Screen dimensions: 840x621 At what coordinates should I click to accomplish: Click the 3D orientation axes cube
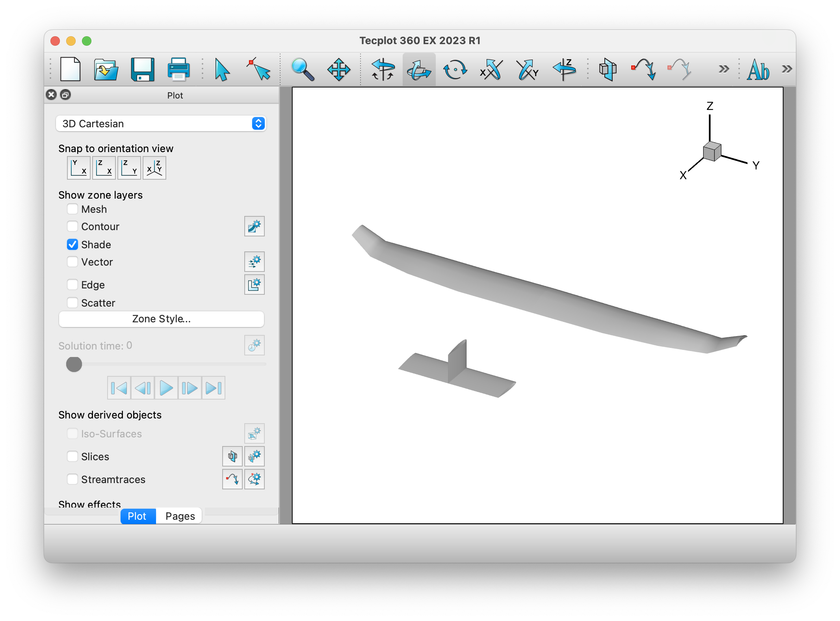[712, 152]
